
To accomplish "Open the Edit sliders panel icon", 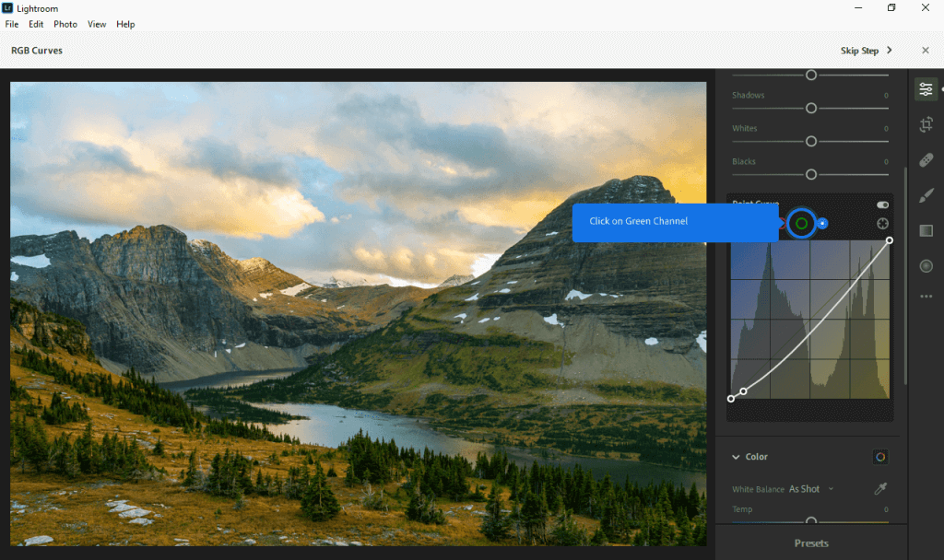I will click(926, 89).
